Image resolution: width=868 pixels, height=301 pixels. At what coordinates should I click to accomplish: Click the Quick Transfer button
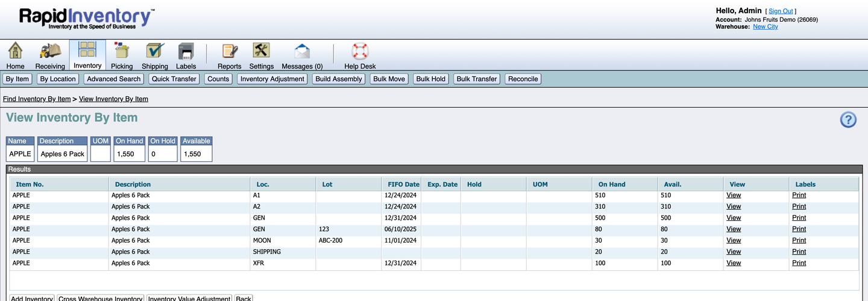pos(174,79)
